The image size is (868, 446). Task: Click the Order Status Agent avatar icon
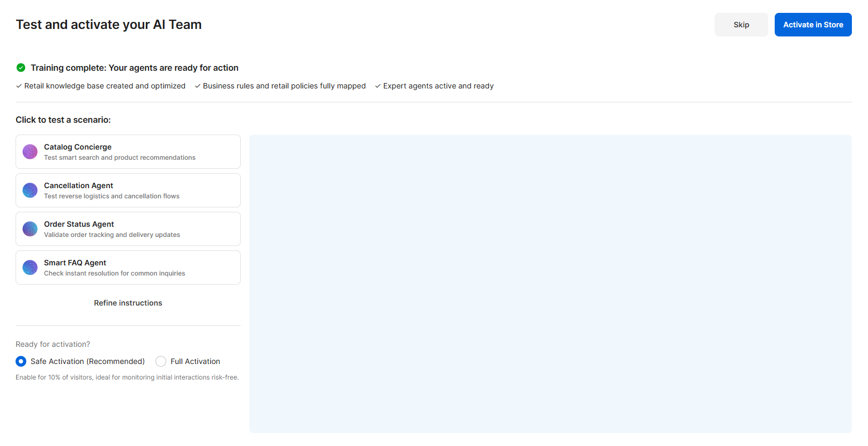click(30, 229)
